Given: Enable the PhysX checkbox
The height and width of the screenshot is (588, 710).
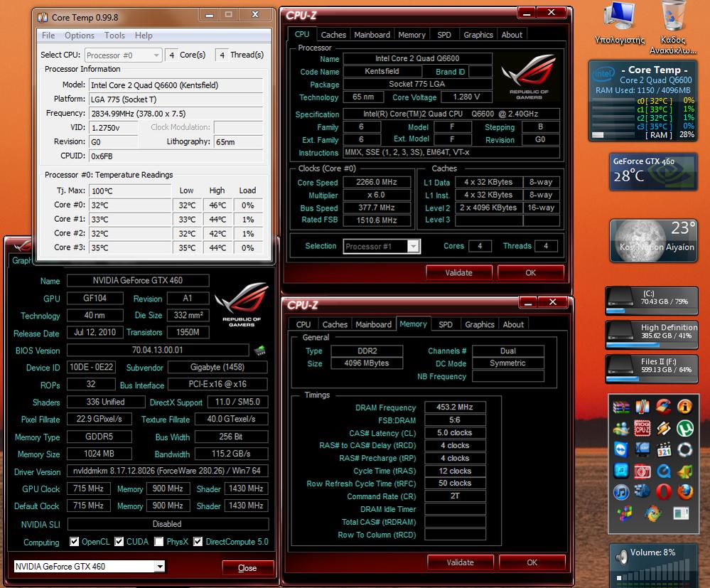Looking at the screenshot, I should pyautogui.click(x=159, y=542).
